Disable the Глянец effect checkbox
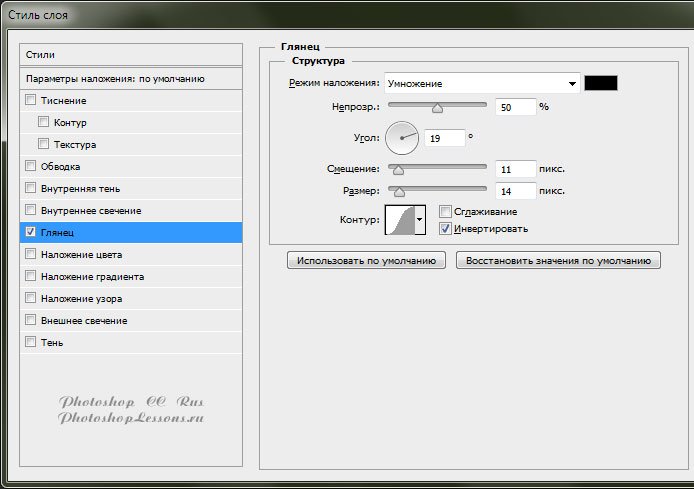The image size is (694, 489). [30, 233]
